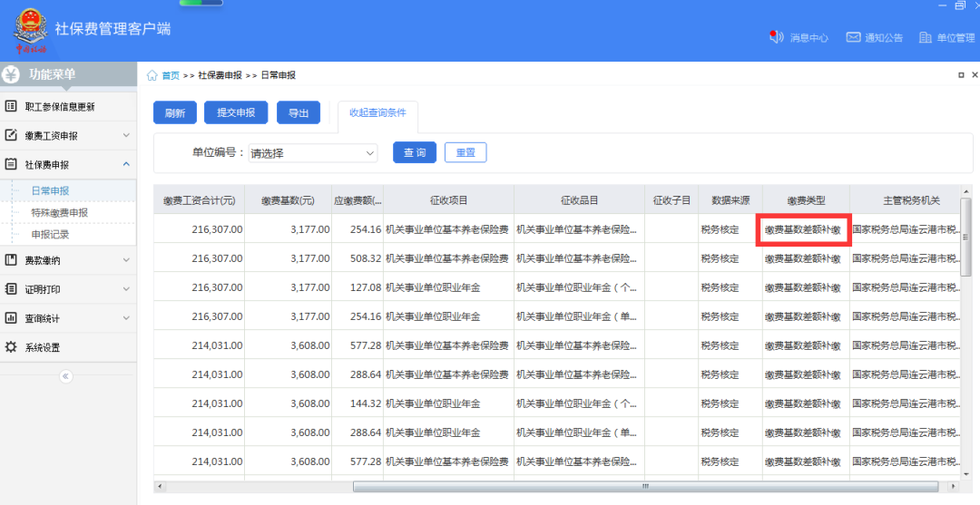The width and height of the screenshot is (980, 505).
Task: Select the 特殊缴费申报 submenu item
Action: point(59,213)
